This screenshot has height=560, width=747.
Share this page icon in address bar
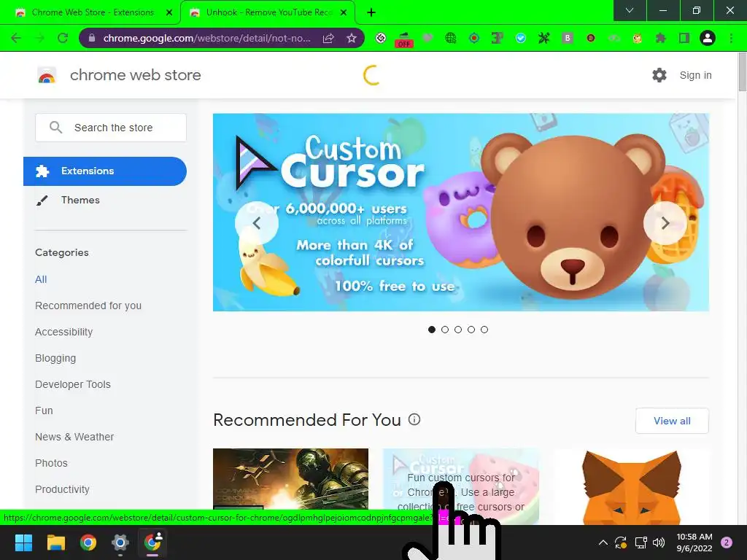(328, 38)
